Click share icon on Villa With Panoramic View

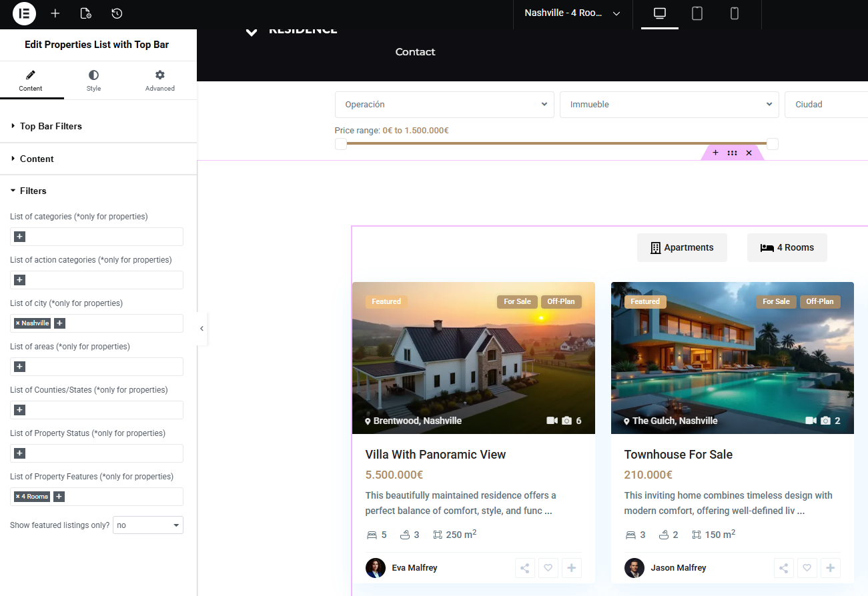point(525,568)
